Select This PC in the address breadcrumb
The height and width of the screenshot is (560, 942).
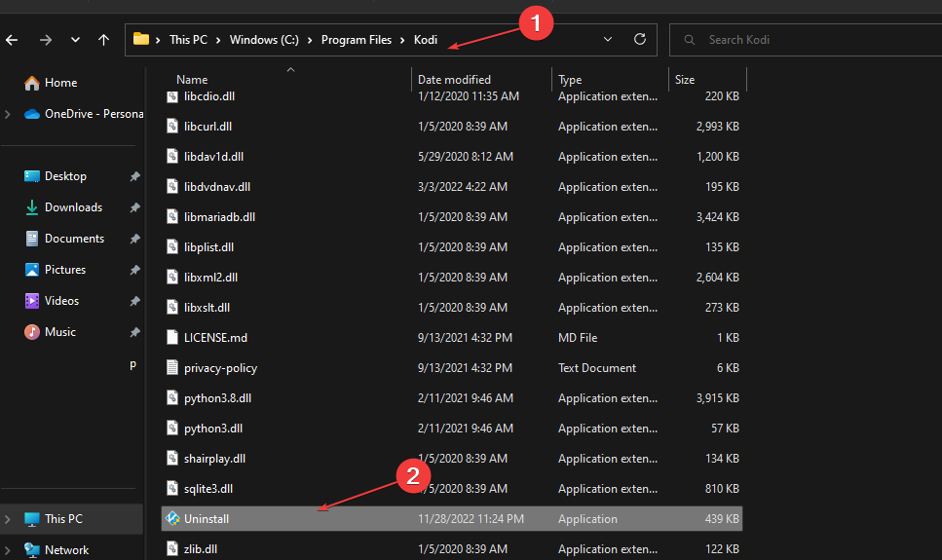[188, 40]
